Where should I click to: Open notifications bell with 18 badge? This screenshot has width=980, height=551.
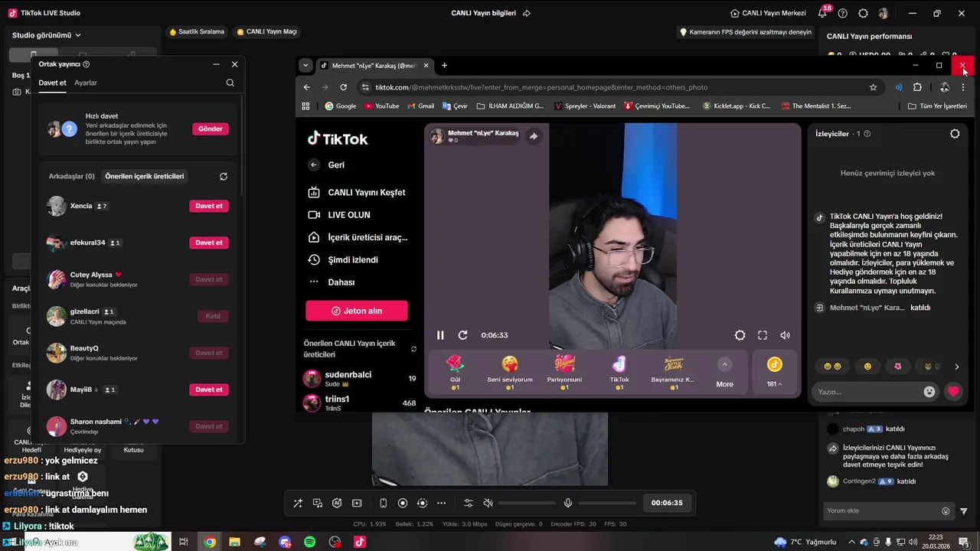(823, 13)
